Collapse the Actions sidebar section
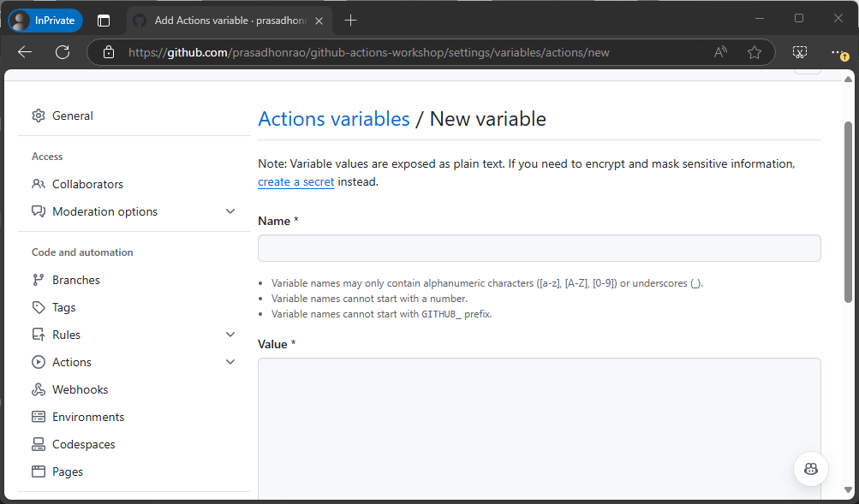Viewport: 859px width, 504px height. (x=230, y=361)
